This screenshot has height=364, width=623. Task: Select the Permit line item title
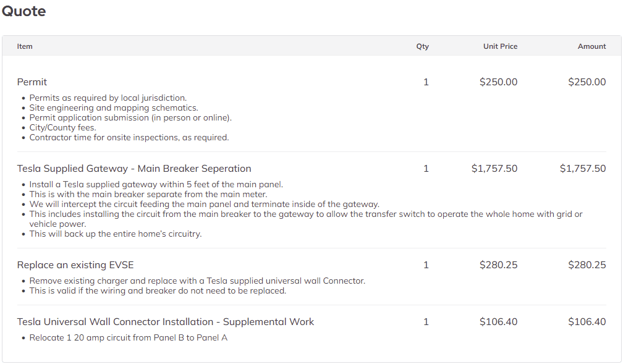click(32, 82)
